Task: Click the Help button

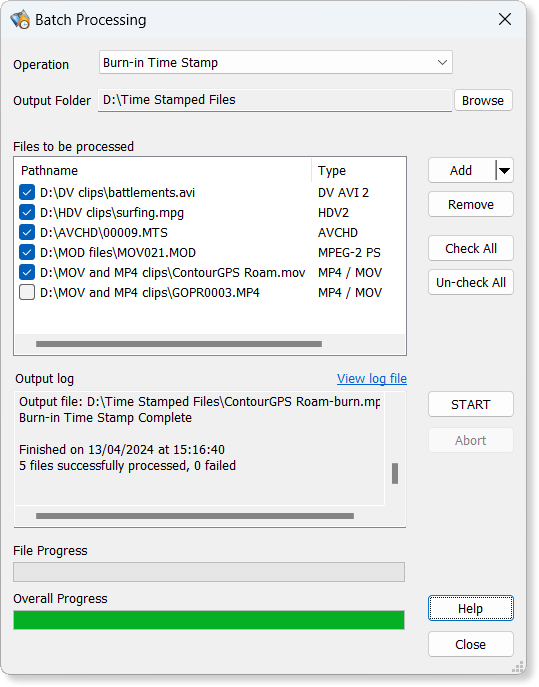Action: click(471, 608)
